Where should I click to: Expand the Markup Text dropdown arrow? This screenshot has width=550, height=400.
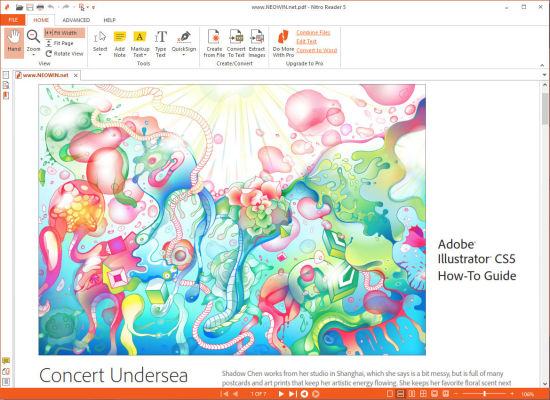[x=145, y=55]
